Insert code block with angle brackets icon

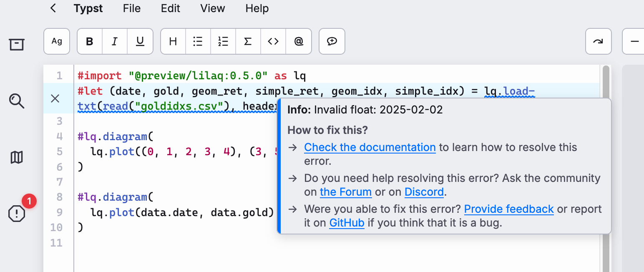[273, 41]
